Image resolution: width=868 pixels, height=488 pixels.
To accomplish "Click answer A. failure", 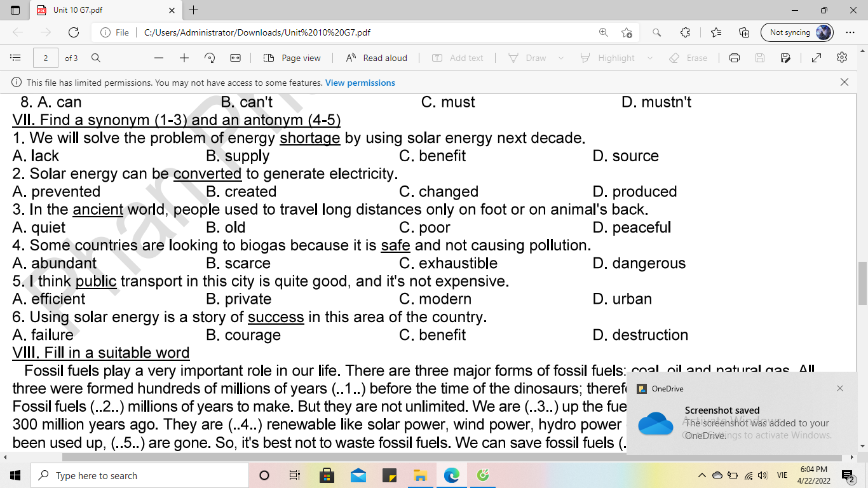I will click(x=43, y=335).
